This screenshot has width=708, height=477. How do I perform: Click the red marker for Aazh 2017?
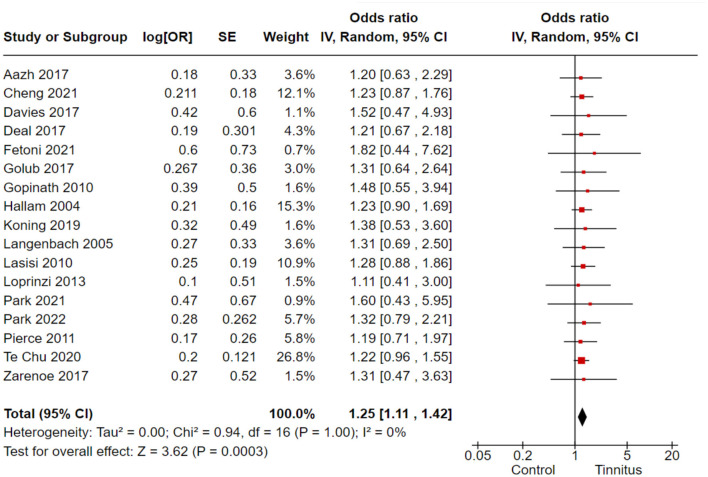(581, 78)
